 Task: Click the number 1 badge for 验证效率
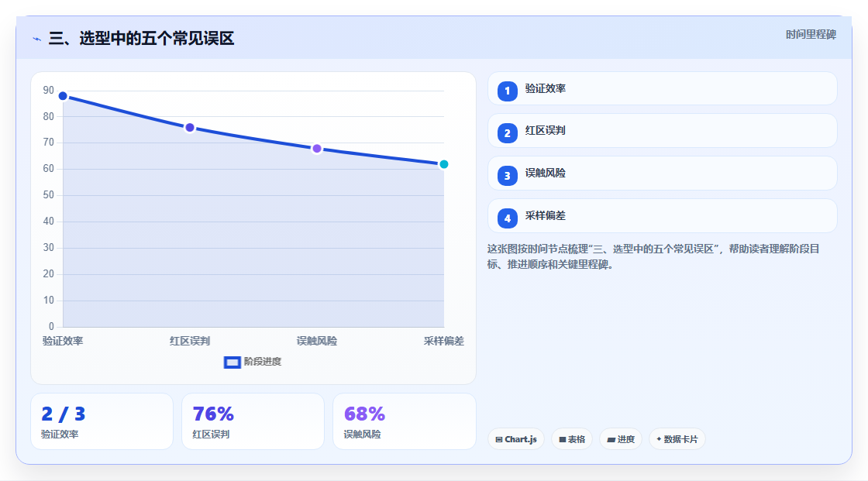point(507,91)
